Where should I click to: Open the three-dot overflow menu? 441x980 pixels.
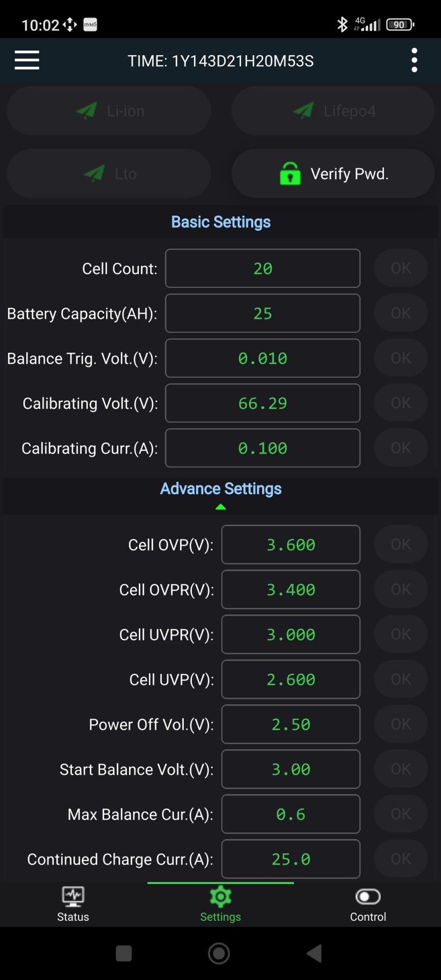[414, 60]
